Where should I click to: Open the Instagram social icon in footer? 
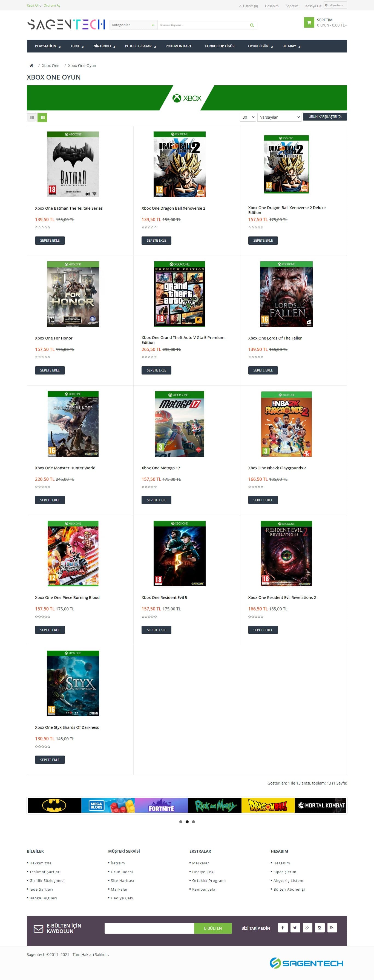(320, 928)
